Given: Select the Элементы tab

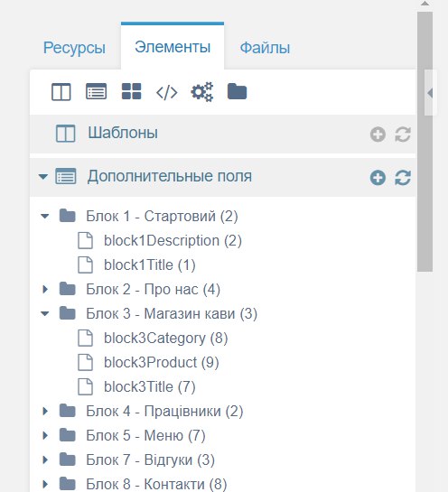Looking at the screenshot, I should tap(173, 47).
